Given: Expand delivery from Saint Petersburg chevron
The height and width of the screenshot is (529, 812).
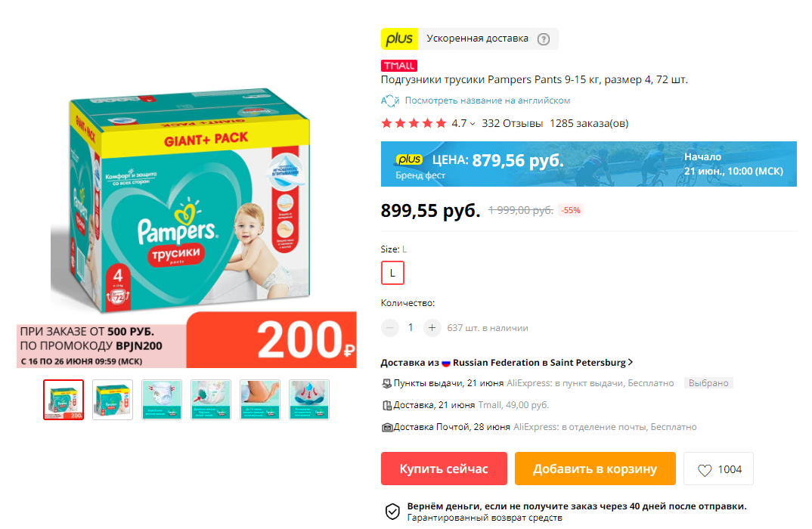Looking at the screenshot, I should (x=631, y=362).
